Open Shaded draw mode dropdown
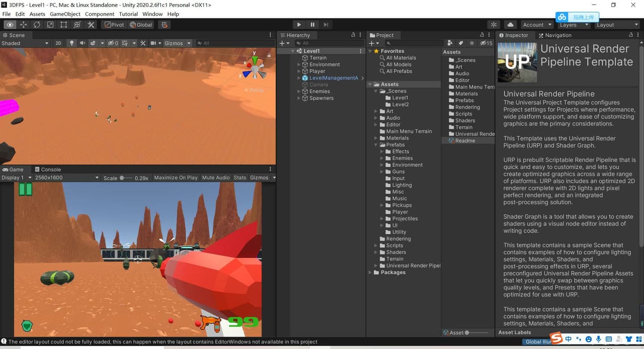 25,43
